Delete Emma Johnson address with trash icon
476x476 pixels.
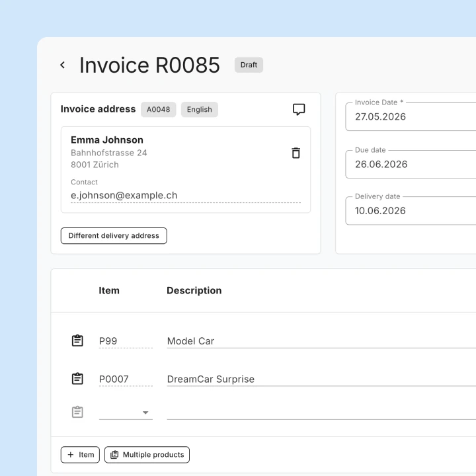pyautogui.click(x=296, y=153)
